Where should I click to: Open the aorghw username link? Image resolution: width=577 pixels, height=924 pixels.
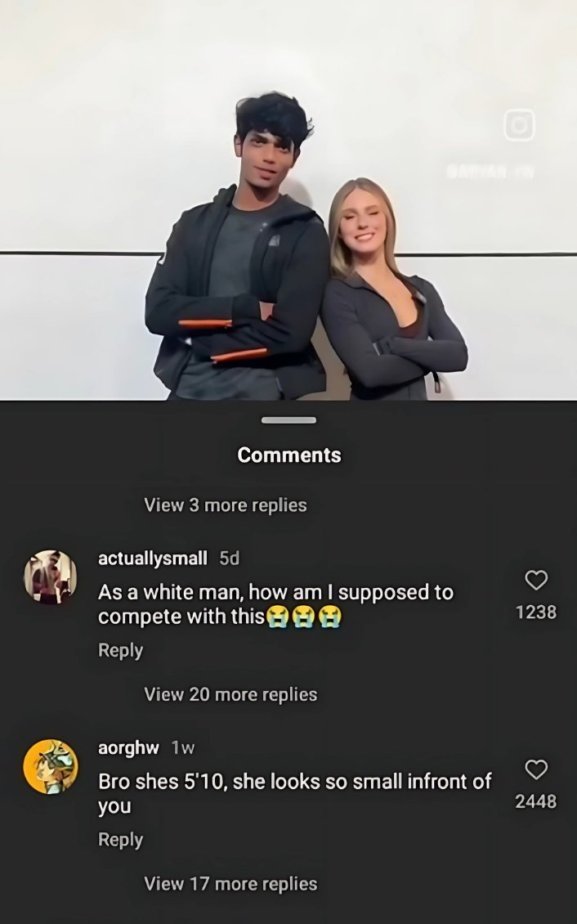pos(128,747)
